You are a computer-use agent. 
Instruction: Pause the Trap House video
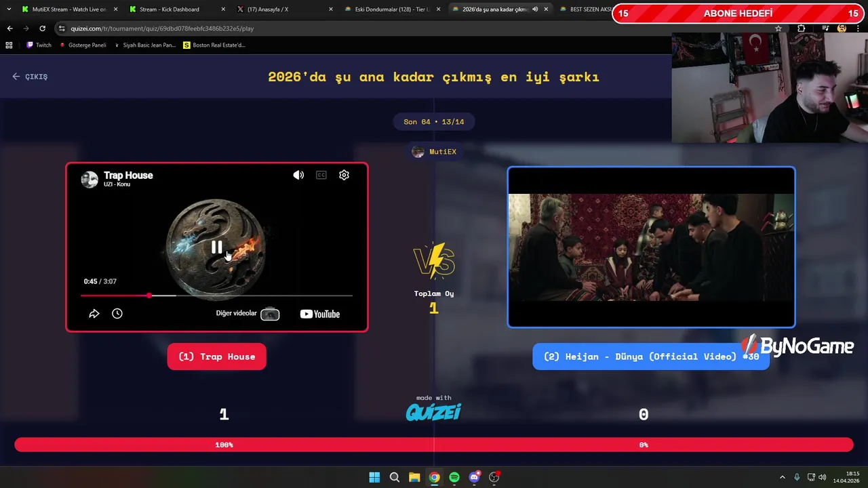click(216, 248)
